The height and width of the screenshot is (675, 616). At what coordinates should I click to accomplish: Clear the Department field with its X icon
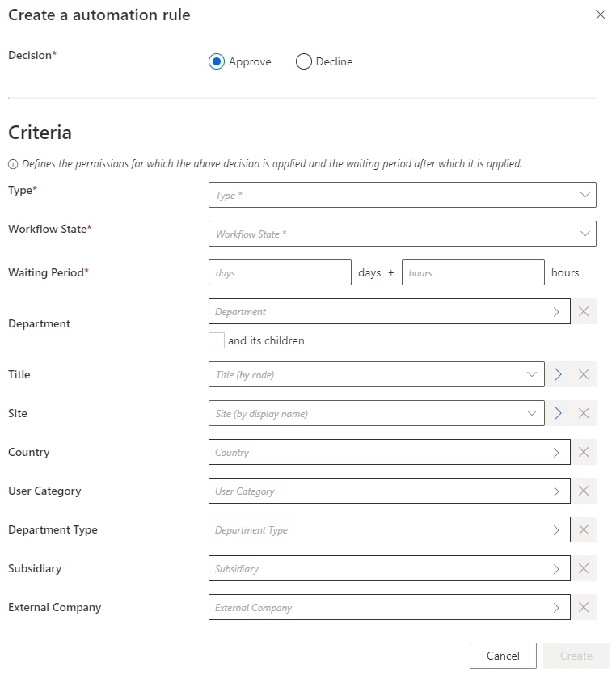coord(584,311)
